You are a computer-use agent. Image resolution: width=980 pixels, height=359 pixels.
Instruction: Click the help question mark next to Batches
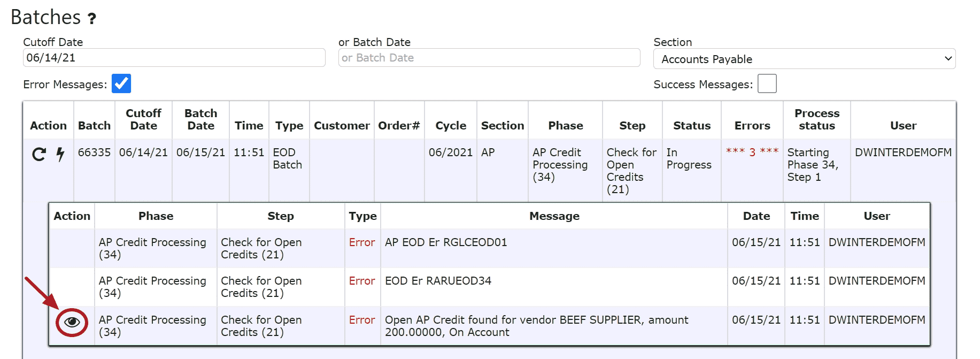(x=92, y=19)
